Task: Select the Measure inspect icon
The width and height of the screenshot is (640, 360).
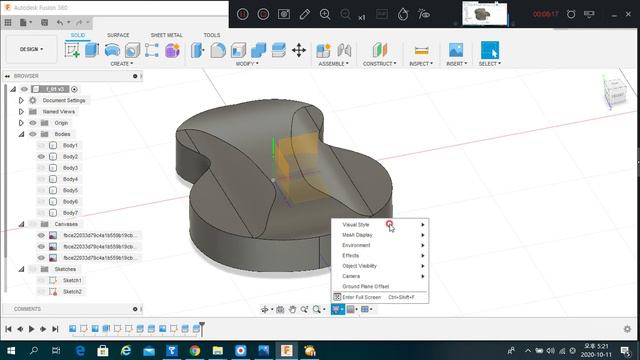Action: pyautogui.click(x=421, y=50)
